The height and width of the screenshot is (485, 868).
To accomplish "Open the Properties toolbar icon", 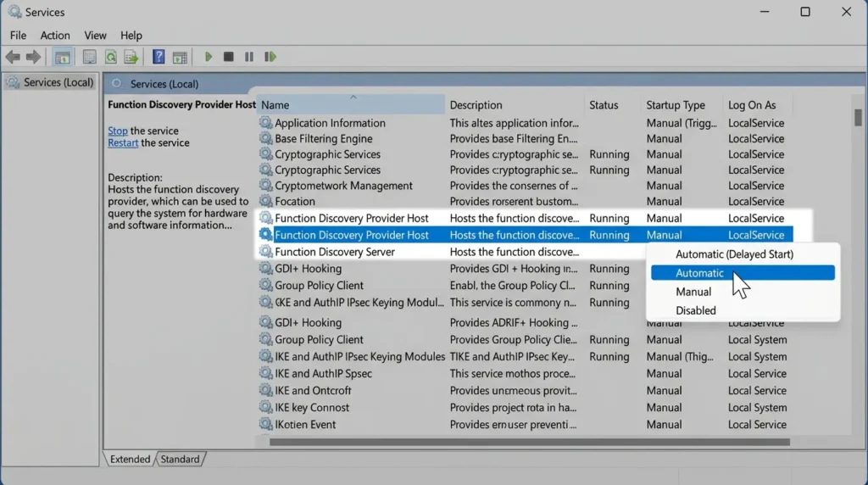I will pyautogui.click(x=89, y=57).
